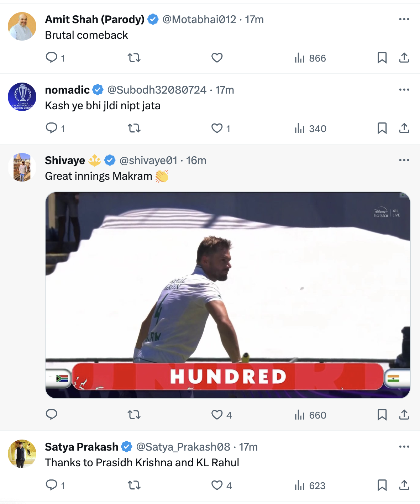
Task: Open more options for Amit Shah tweet
Action: (x=404, y=19)
